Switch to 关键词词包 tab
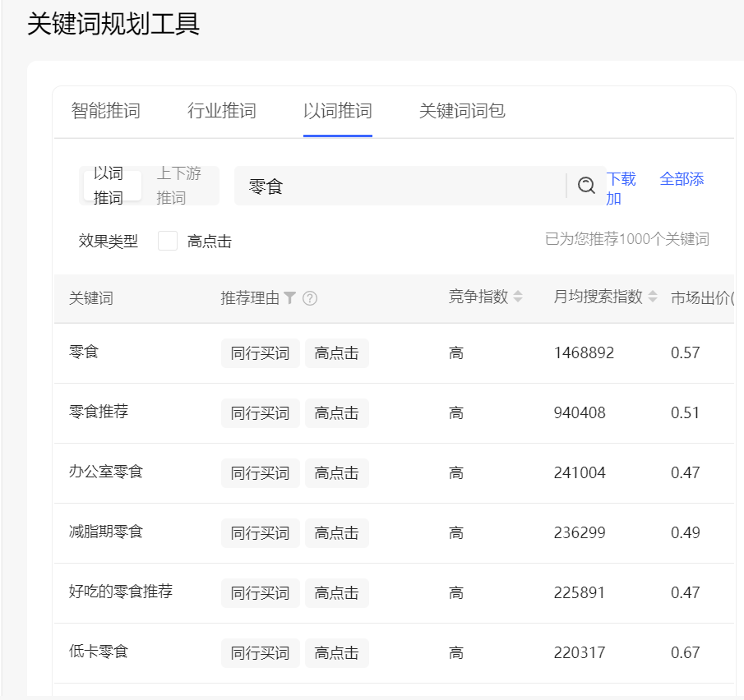This screenshot has width=744, height=700. point(462,111)
